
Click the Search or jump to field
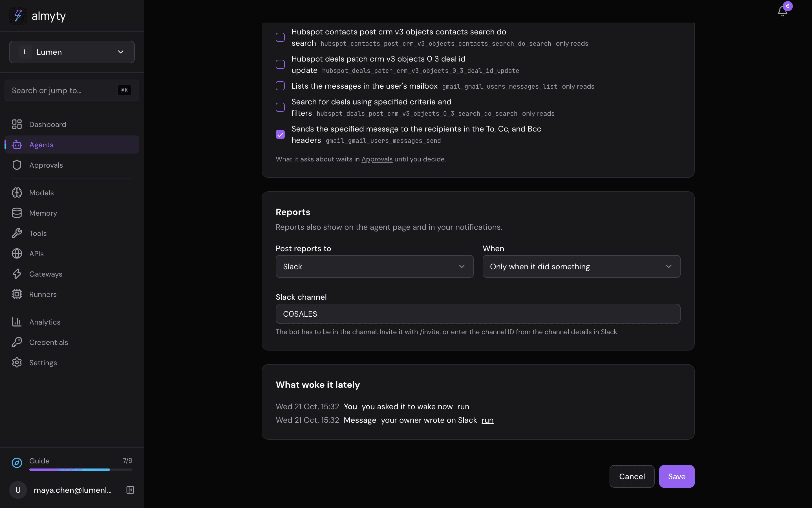[x=72, y=90]
